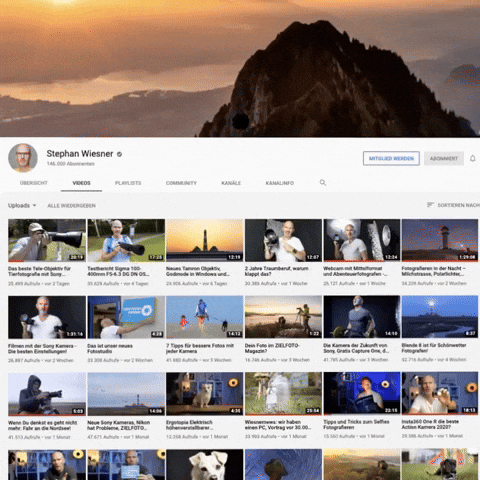The image size is (480, 480).
Task: Open 7 Tipps für bessere Fotos title
Action: [200, 348]
